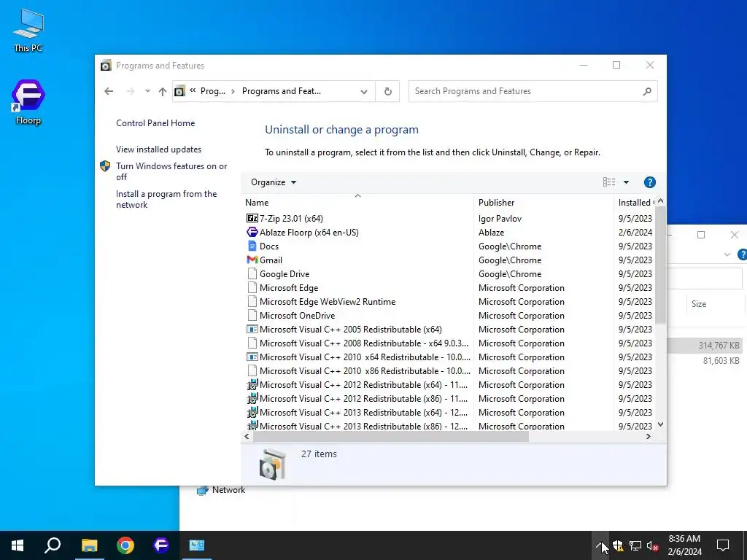Viewport: 747px width, 560px height.
Task: Open the notification center
Action: [723, 545]
